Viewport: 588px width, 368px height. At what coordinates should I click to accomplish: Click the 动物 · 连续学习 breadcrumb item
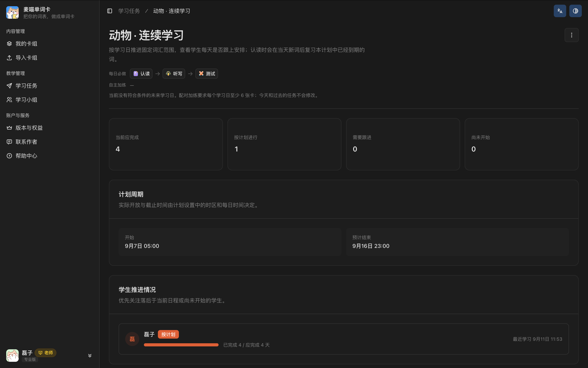click(171, 11)
